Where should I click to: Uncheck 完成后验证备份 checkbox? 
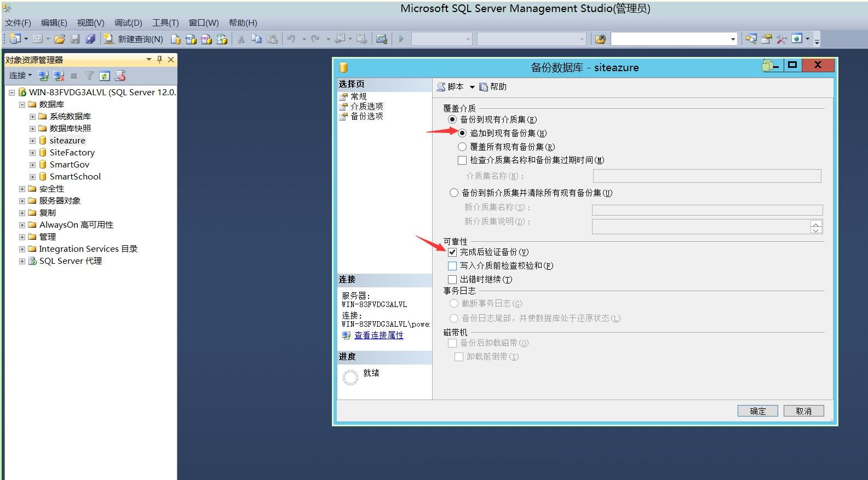(452, 252)
